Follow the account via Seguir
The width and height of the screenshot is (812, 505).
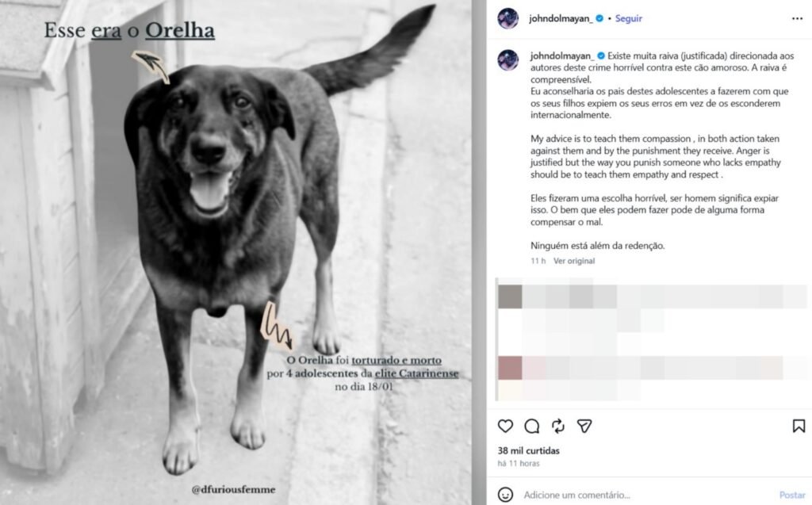pyautogui.click(x=628, y=18)
